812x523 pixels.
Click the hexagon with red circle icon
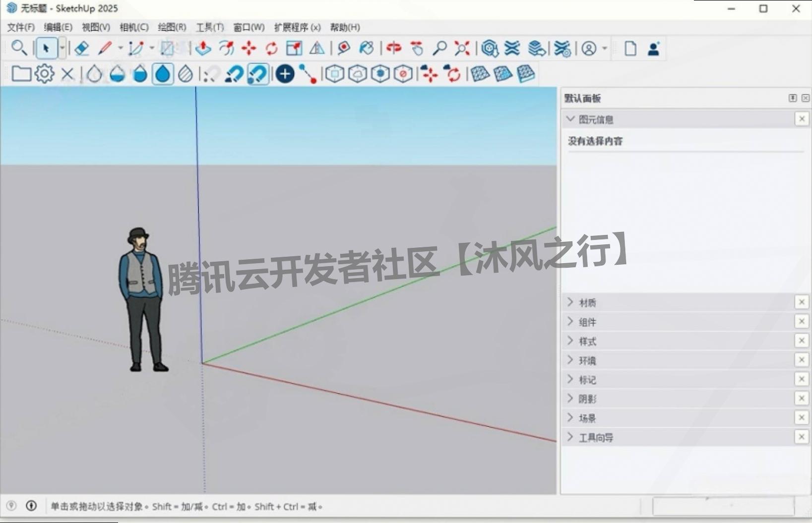click(x=403, y=74)
